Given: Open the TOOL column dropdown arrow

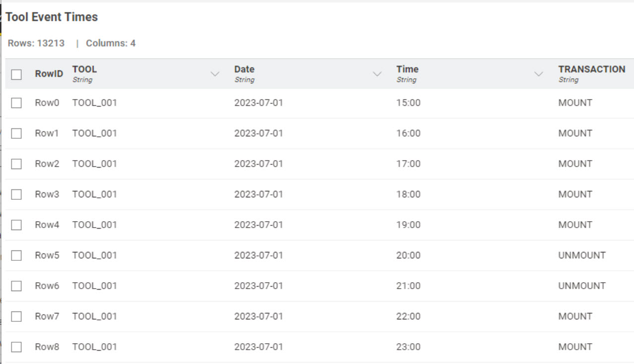Looking at the screenshot, I should pos(215,74).
